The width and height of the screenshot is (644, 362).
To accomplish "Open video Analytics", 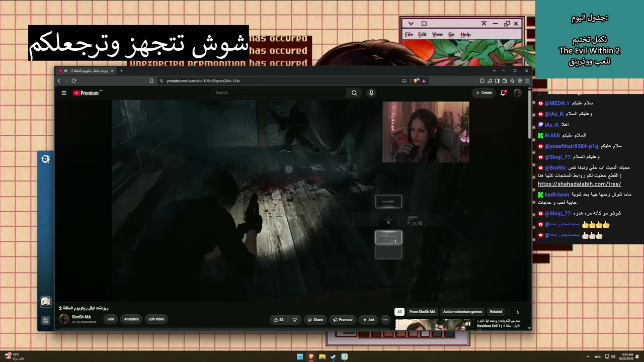I will (131, 319).
